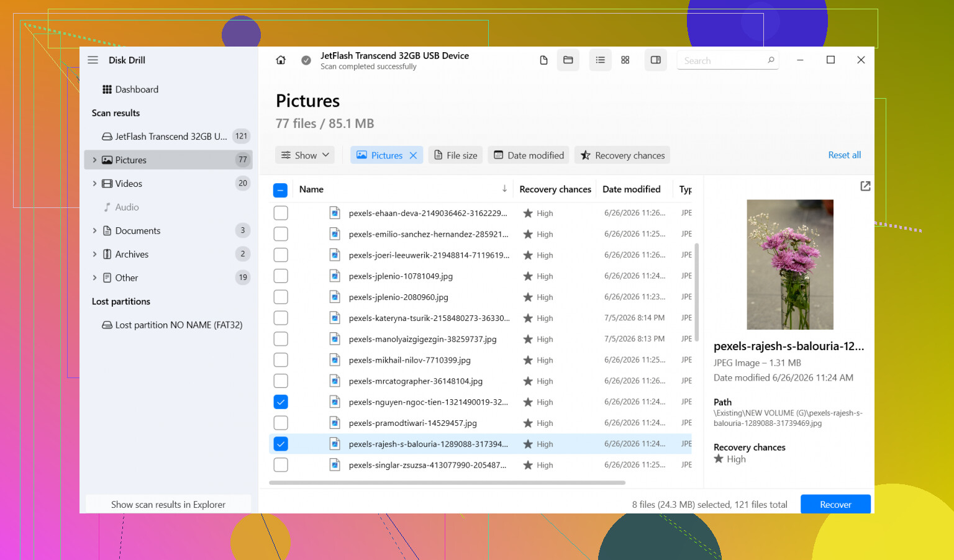Viewport: 954px width, 560px height.
Task: Switch to grid thumbnails view icon
Action: (x=625, y=60)
